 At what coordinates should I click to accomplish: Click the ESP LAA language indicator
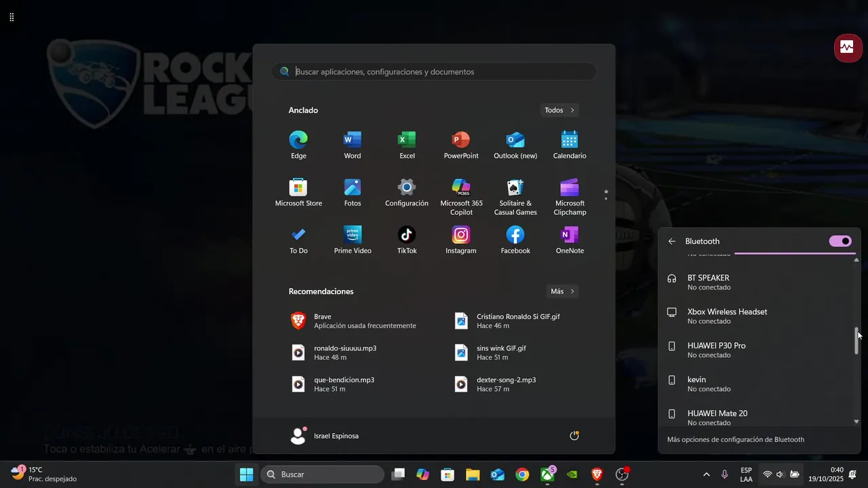tap(746, 474)
